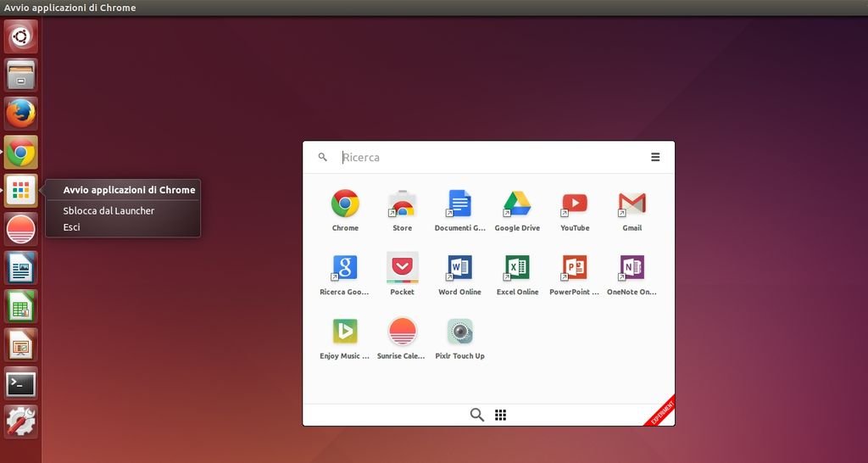The image size is (868, 463).
Task: Choose 'Esci' from the context menu
Action: click(x=72, y=227)
